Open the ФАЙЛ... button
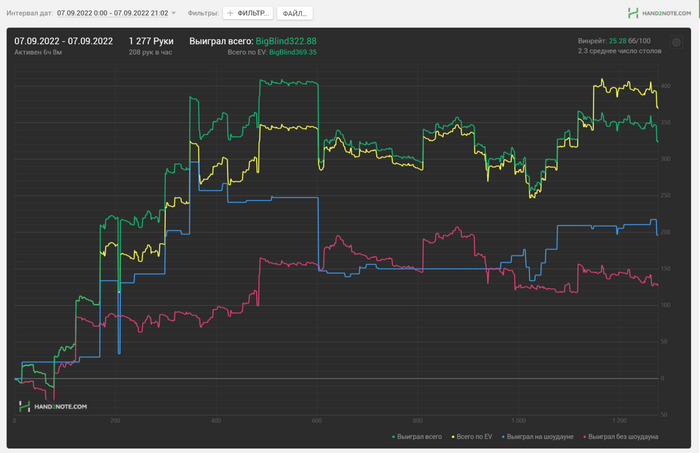 [x=295, y=13]
